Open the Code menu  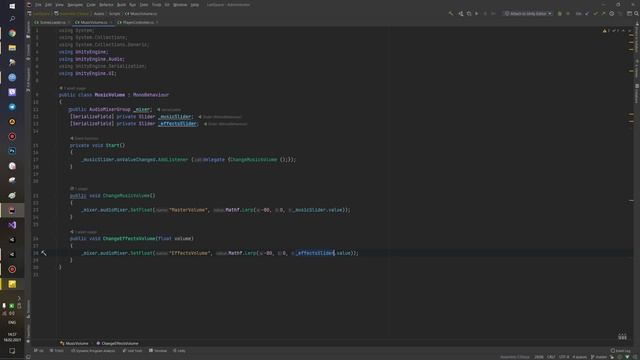coord(91,5)
